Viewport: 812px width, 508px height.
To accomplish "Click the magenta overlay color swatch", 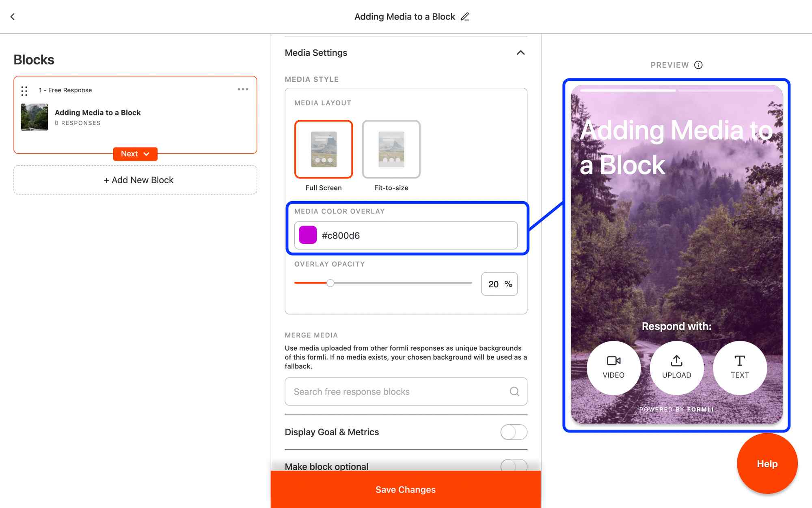I will 308,235.
